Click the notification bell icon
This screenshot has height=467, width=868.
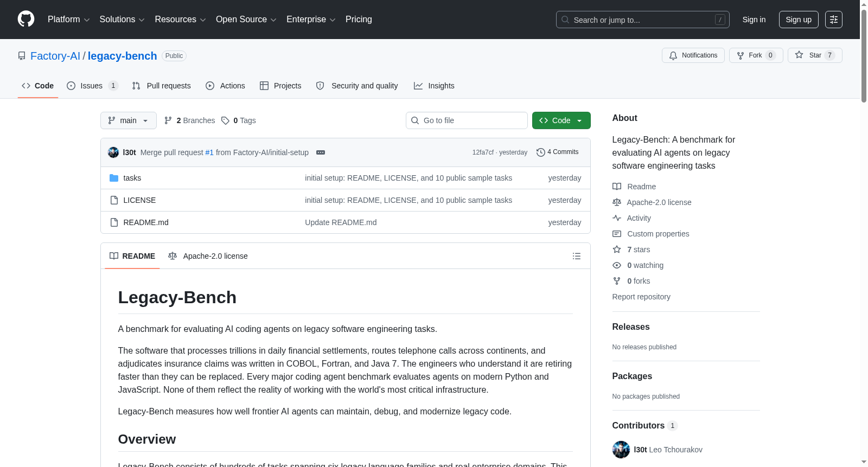click(673, 55)
